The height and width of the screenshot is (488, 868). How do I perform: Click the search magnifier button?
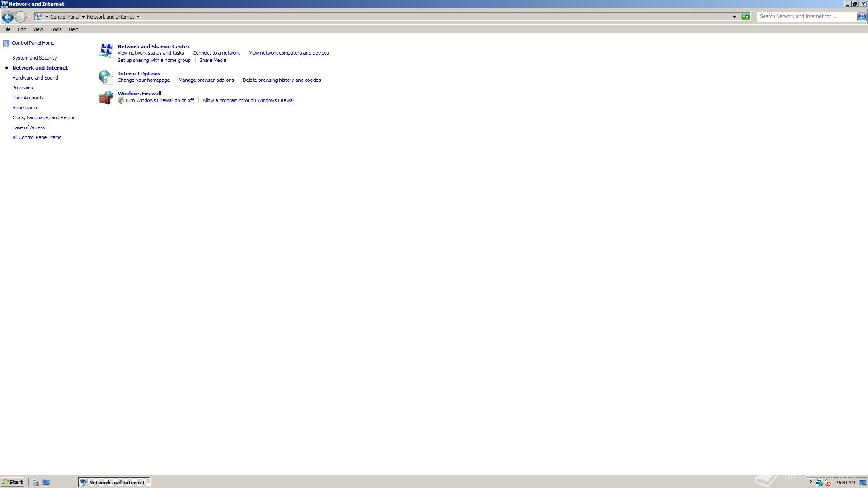pos(862,17)
